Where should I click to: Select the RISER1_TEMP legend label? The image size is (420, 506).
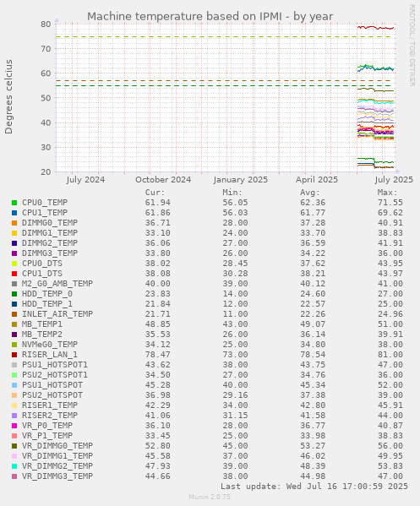(50, 405)
